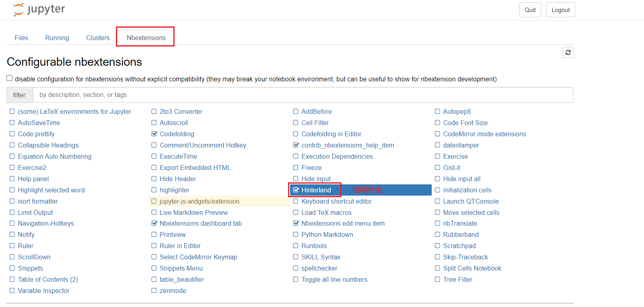Select the Comment/Uncomment Hotkey extension
Screen dimensions: 644x307
pyautogui.click(x=203, y=145)
